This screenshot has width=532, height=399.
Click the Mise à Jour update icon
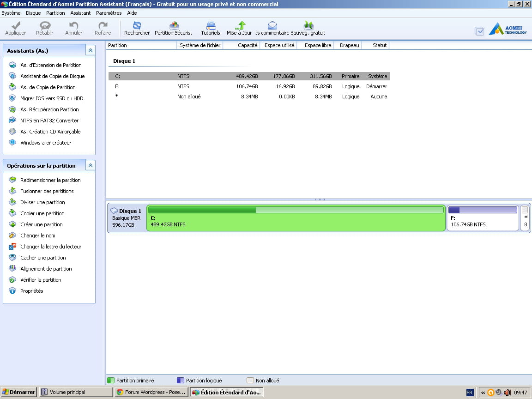[x=240, y=25]
